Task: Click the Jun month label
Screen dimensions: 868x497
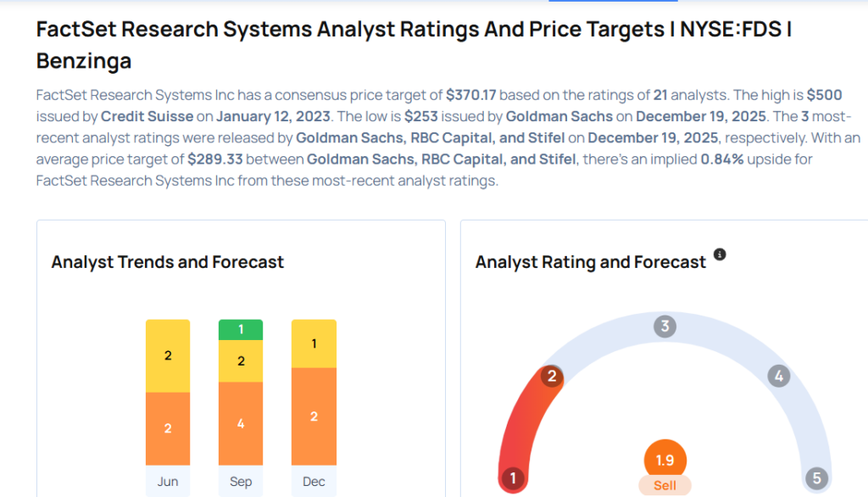Action: pos(168,481)
